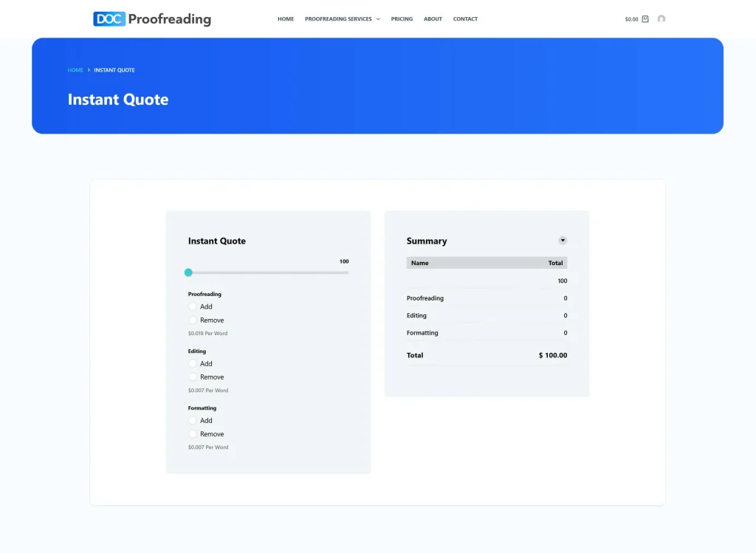
Task: Choose the Add option for Editing
Action: pyautogui.click(x=193, y=363)
